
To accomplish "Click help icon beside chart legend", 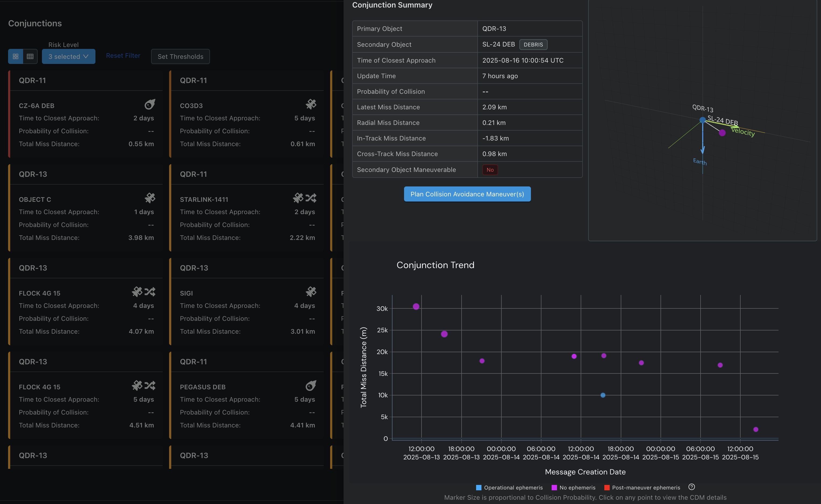I will pos(692,487).
